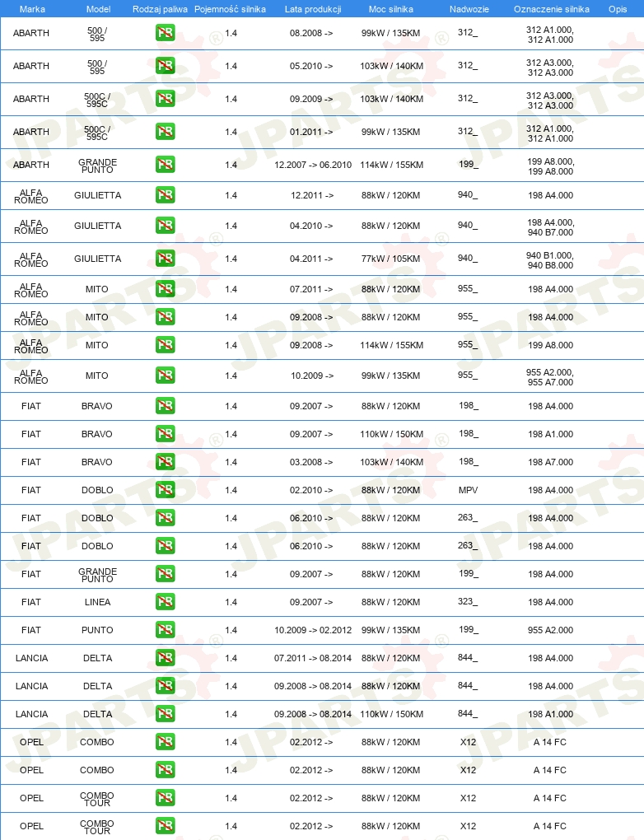Click 77kW / 105KM power value
The height and width of the screenshot is (840, 644).
click(x=390, y=259)
